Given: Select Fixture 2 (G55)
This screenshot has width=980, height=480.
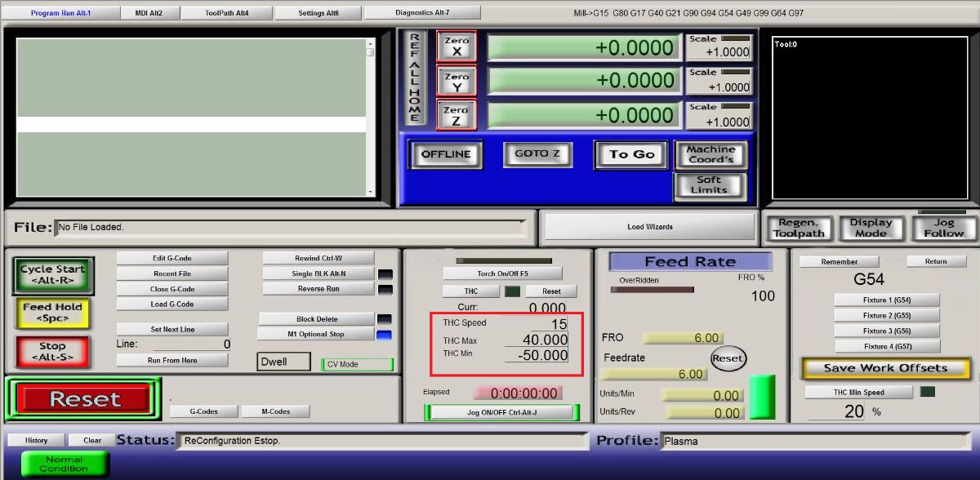Looking at the screenshot, I should coord(887,315).
